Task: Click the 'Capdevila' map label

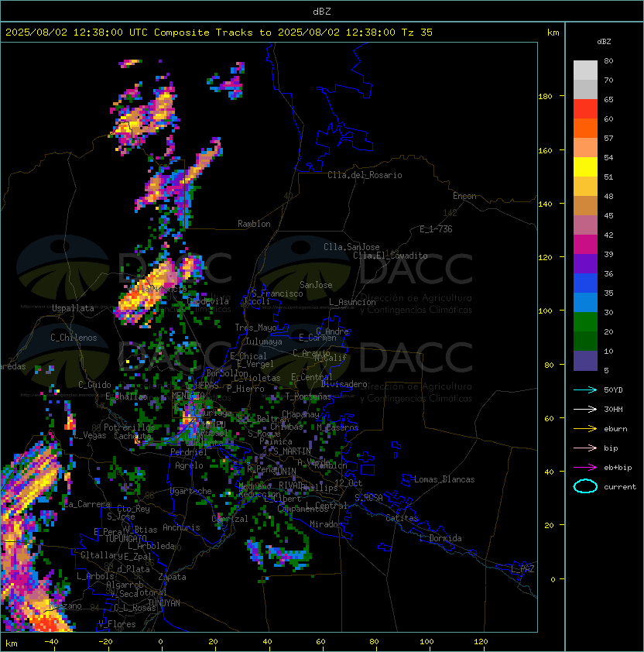Action: 207,301
